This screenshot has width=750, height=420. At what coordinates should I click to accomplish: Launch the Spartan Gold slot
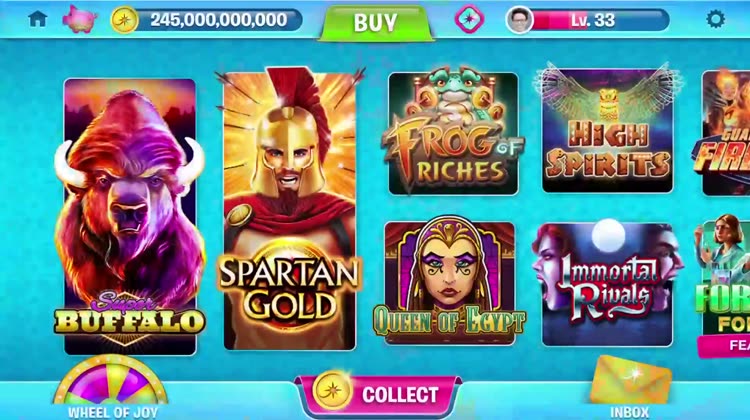(290, 209)
